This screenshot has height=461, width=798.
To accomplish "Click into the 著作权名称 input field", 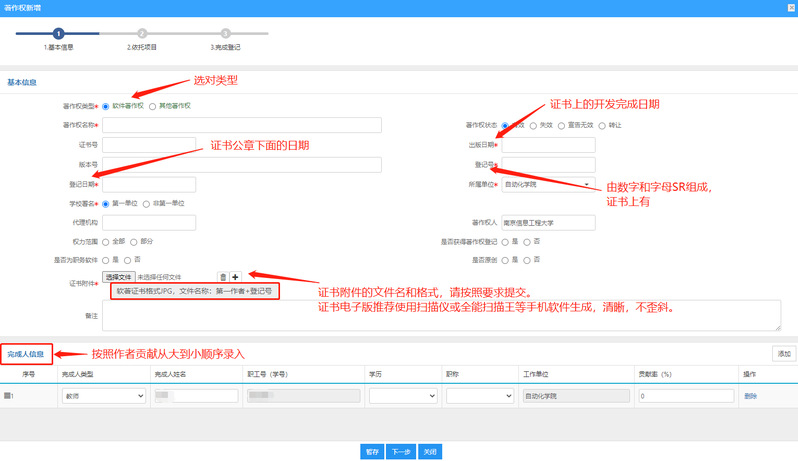I will pos(241,125).
